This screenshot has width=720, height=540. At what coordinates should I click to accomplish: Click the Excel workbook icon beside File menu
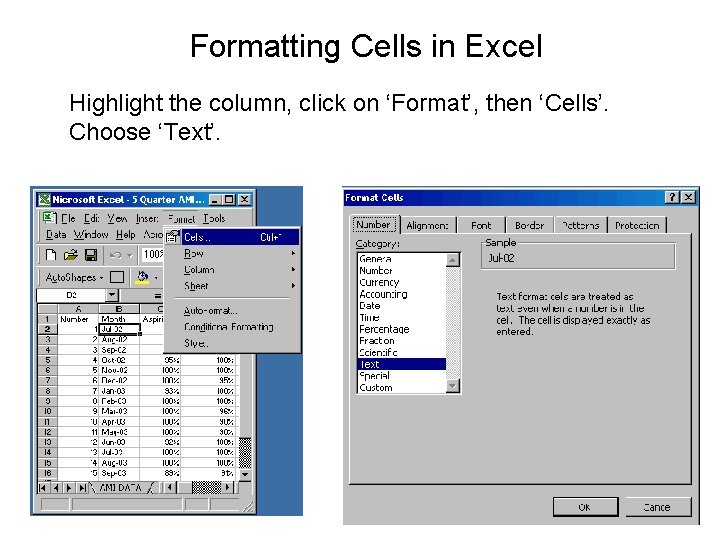pyautogui.click(x=49, y=218)
